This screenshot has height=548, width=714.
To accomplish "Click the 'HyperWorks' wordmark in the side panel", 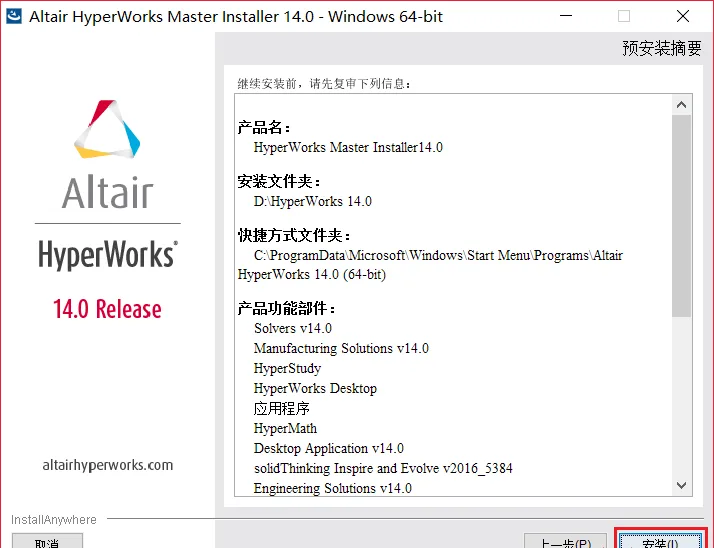I will pos(108,254).
